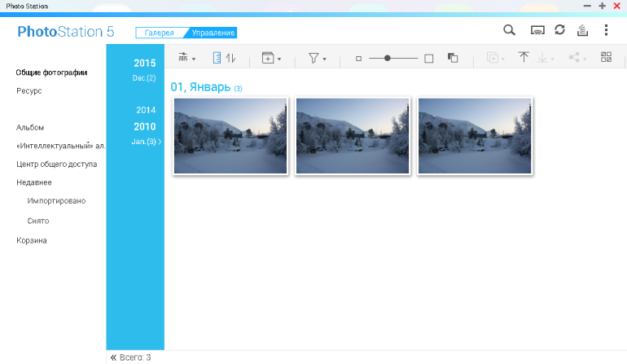
Task: Change sort order with arrows icon
Action: [x=230, y=58]
